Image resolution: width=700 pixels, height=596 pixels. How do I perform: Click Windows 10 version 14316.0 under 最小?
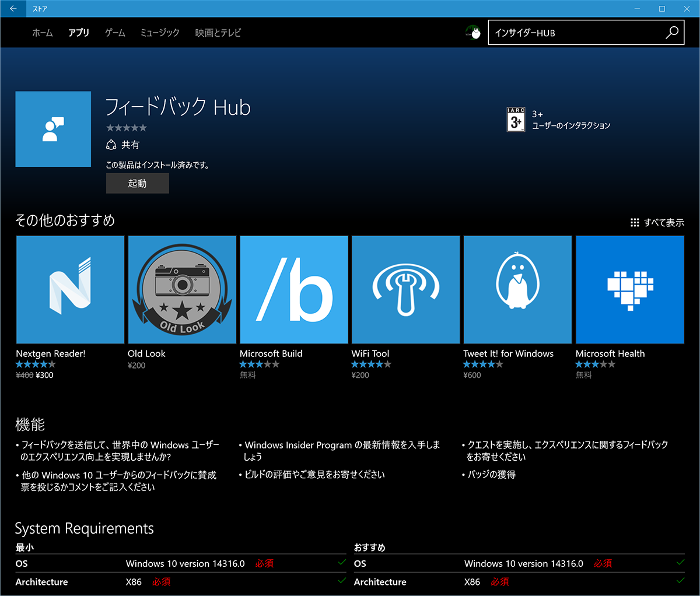tap(185, 563)
